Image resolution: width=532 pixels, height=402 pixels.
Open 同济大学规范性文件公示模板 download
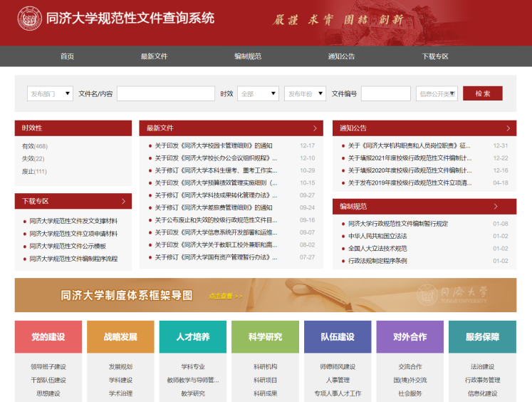coord(68,246)
